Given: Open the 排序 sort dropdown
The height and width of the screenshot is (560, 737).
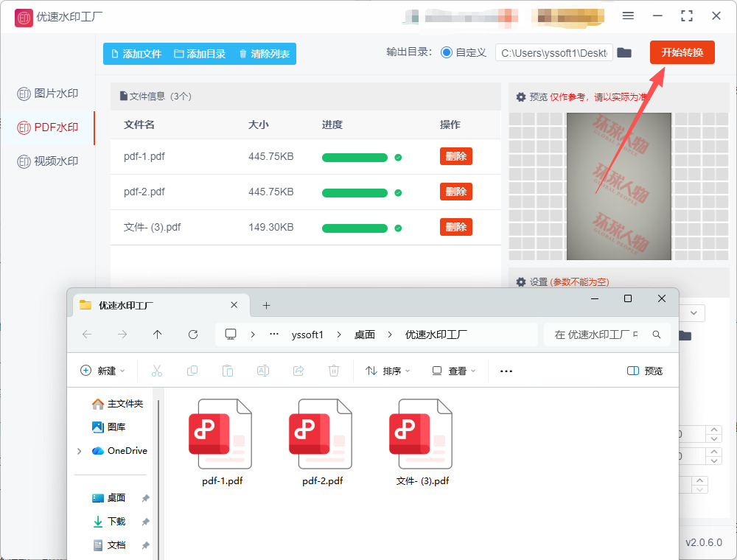Looking at the screenshot, I should (388, 371).
